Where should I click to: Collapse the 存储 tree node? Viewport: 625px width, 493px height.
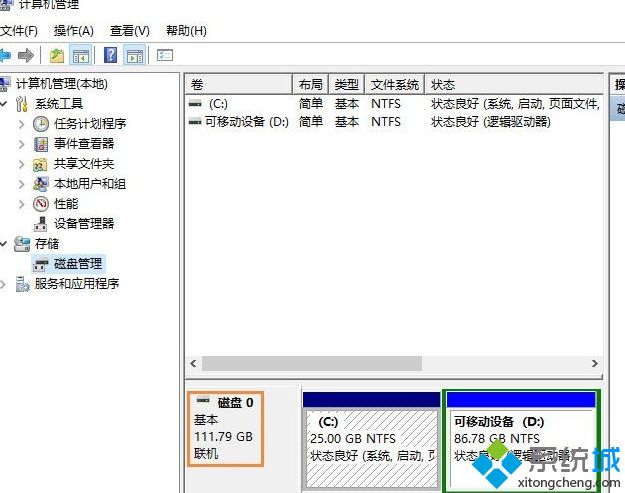(4, 244)
